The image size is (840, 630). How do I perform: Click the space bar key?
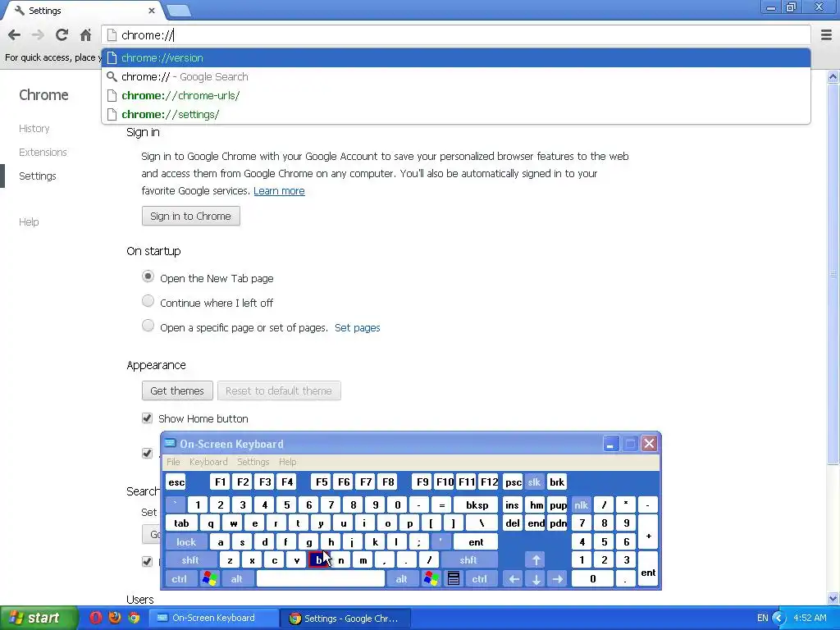[321, 578]
